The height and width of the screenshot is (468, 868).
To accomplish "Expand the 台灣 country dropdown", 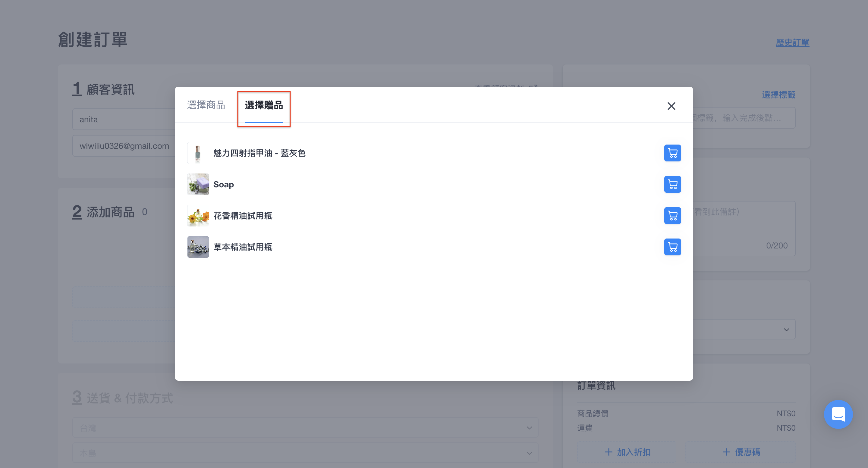I will pyautogui.click(x=305, y=428).
